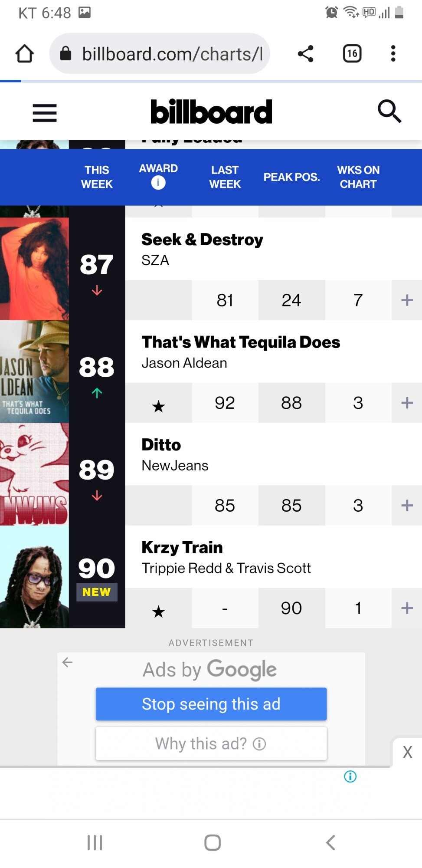Close the advertisement with X
422x868 pixels.
click(407, 752)
